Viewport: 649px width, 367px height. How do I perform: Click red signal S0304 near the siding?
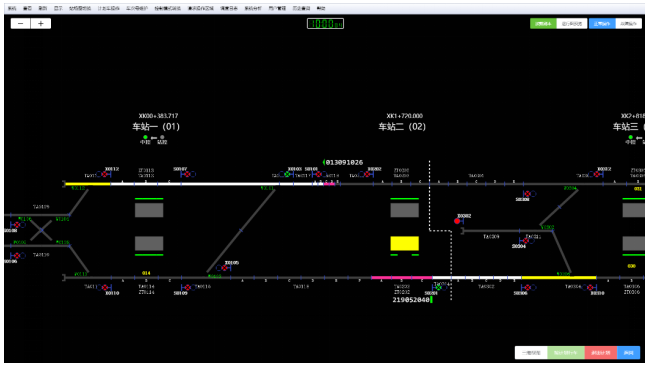click(526, 241)
